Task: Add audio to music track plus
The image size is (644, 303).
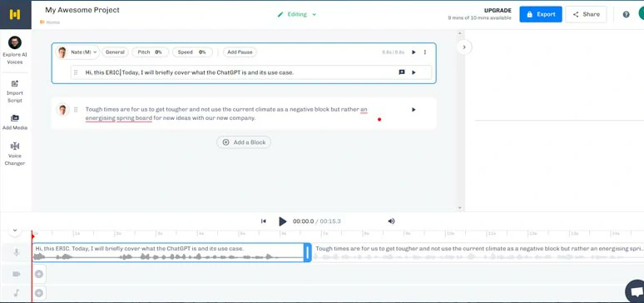Action: (x=39, y=293)
